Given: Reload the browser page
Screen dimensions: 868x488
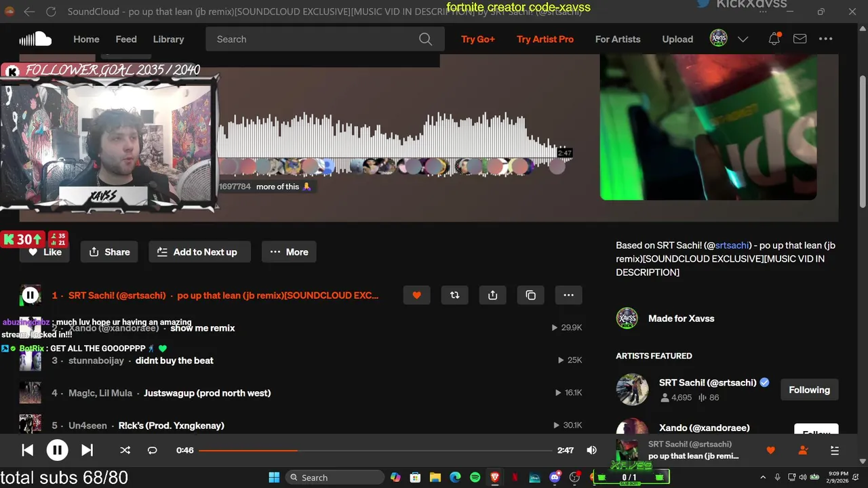Looking at the screenshot, I should pyautogui.click(x=51, y=12).
